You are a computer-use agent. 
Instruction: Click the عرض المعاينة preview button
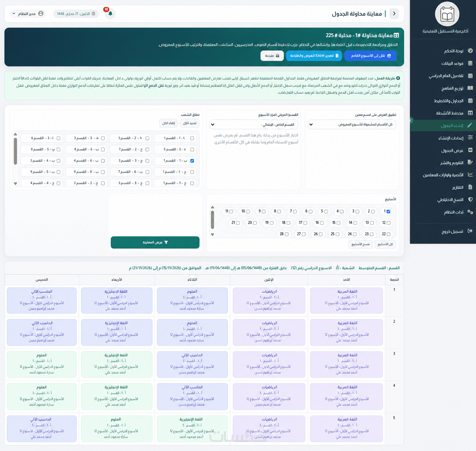click(x=155, y=243)
